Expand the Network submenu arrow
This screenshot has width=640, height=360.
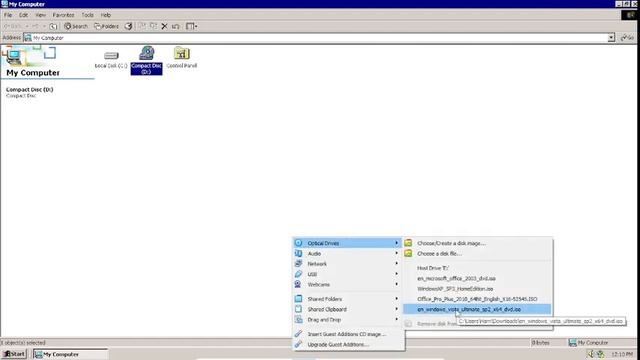pyautogui.click(x=396, y=264)
